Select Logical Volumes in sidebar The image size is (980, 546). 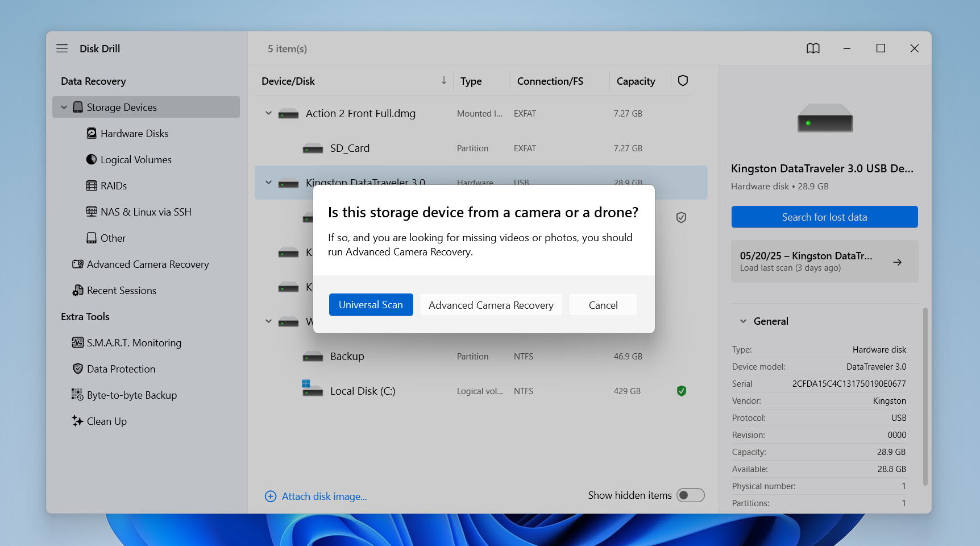[x=136, y=159]
